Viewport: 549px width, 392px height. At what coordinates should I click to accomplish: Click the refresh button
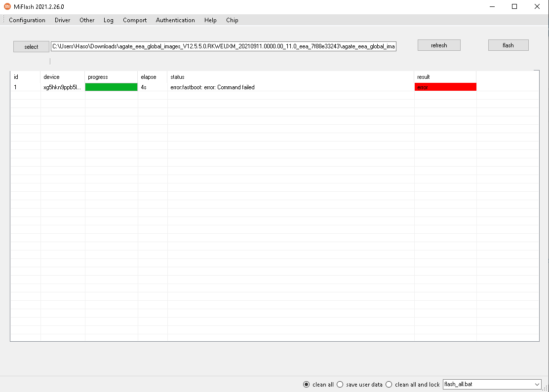(x=439, y=45)
